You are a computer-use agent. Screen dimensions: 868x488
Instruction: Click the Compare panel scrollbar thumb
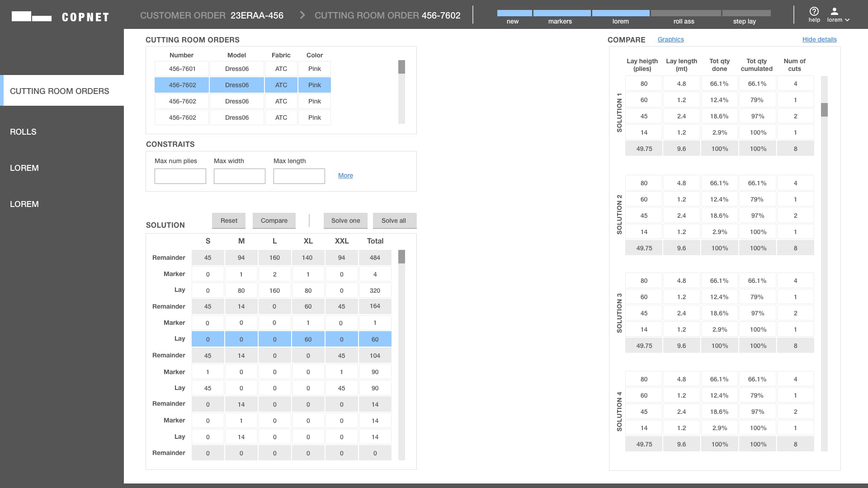pyautogui.click(x=824, y=110)
